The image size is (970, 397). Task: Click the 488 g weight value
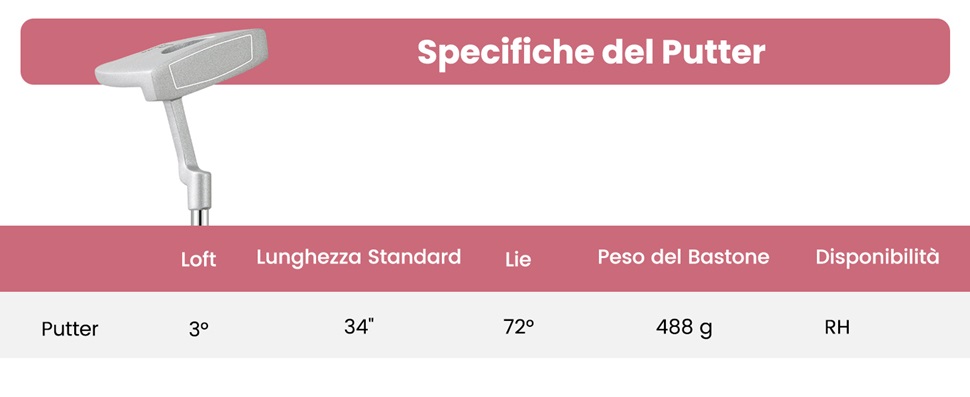[684, 327]
